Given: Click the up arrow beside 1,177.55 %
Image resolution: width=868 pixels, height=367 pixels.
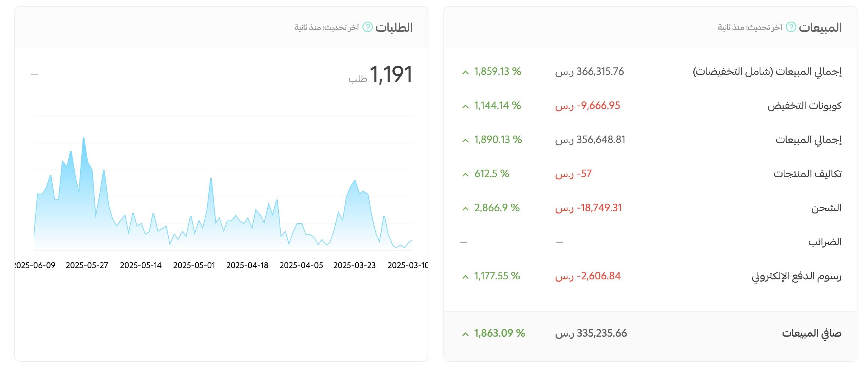Looking at the screenshot, I should pyautogui.click(x=465, y=277).
